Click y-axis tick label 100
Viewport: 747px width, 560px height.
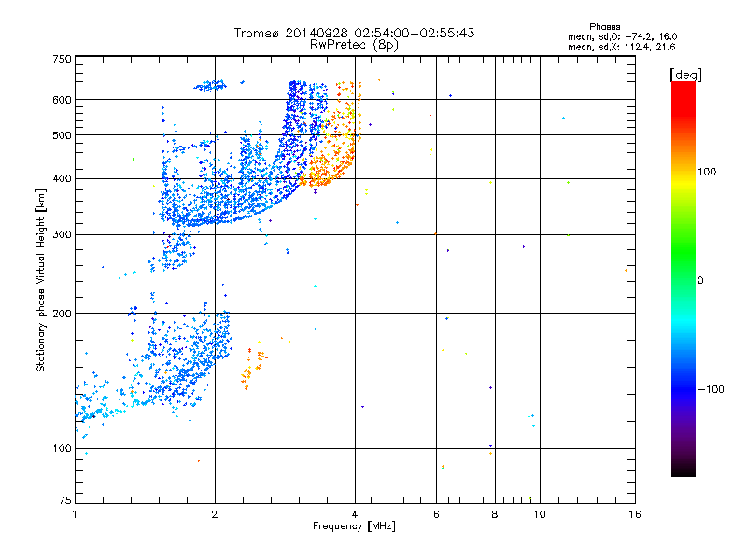coord(63,449)
